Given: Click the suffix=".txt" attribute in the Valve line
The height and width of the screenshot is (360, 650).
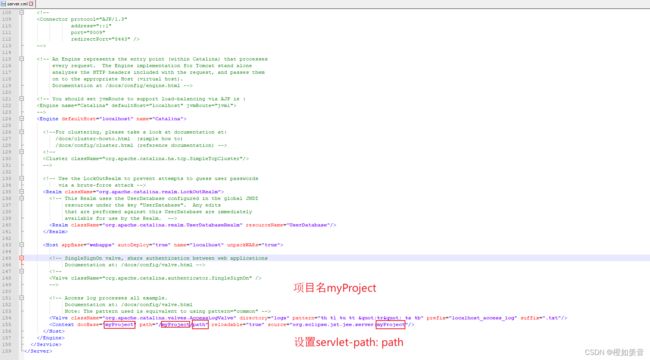Looking at the screenshot, I should (x=539, y=318).
